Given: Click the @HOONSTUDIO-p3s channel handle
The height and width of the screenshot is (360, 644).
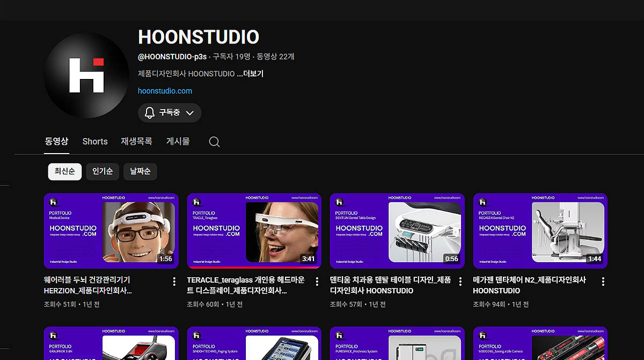Looking at the screenshot, I should click(172, 56).
